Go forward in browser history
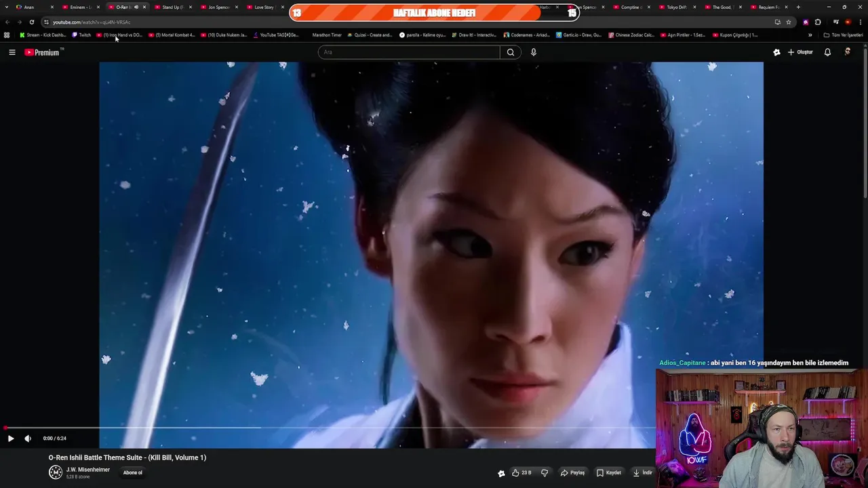Screen dimensions: 868x488 point(19,22)
